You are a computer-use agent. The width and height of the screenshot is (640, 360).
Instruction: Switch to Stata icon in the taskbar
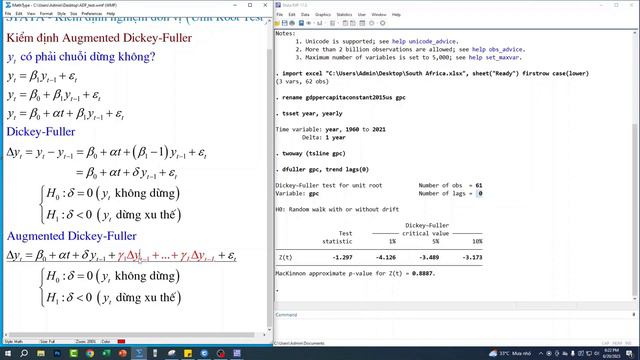pyautogui.click(x=237, y=353)
